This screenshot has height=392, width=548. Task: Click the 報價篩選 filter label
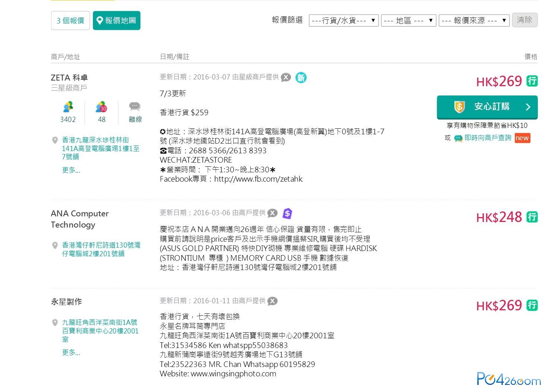click(x=287, y=20)
